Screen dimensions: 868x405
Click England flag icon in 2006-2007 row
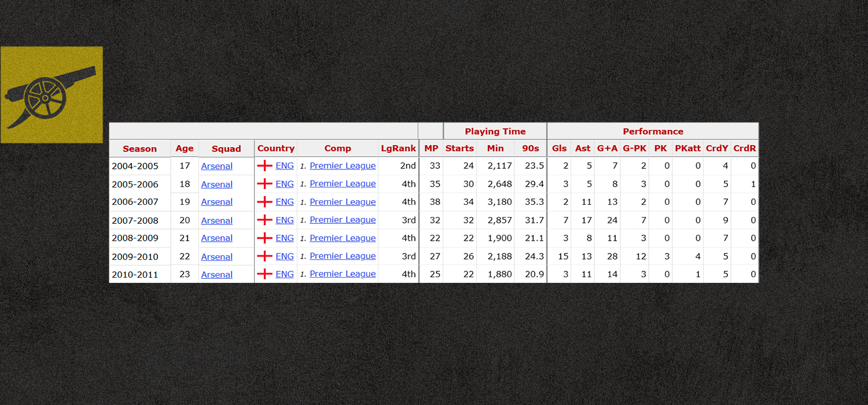tap(264, 202)
